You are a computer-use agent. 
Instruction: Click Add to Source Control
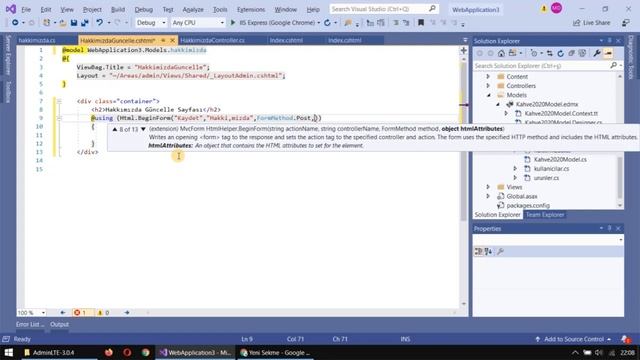point(574,339)
